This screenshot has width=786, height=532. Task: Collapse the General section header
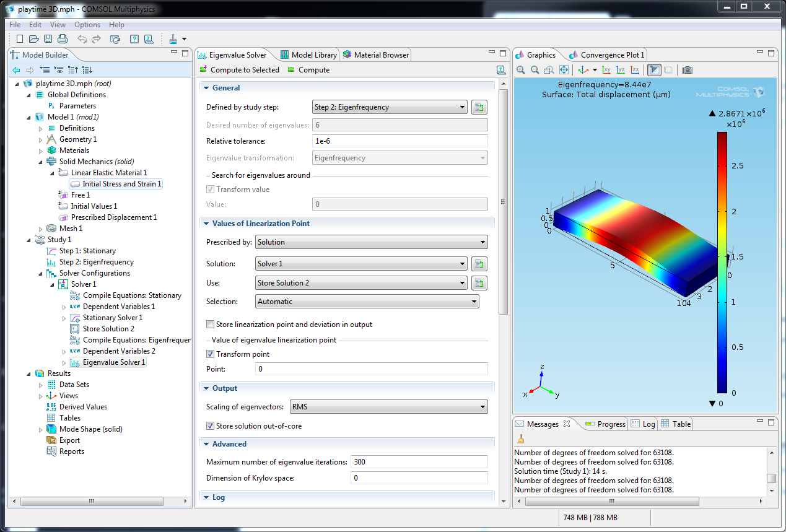[x=225, y=88]
